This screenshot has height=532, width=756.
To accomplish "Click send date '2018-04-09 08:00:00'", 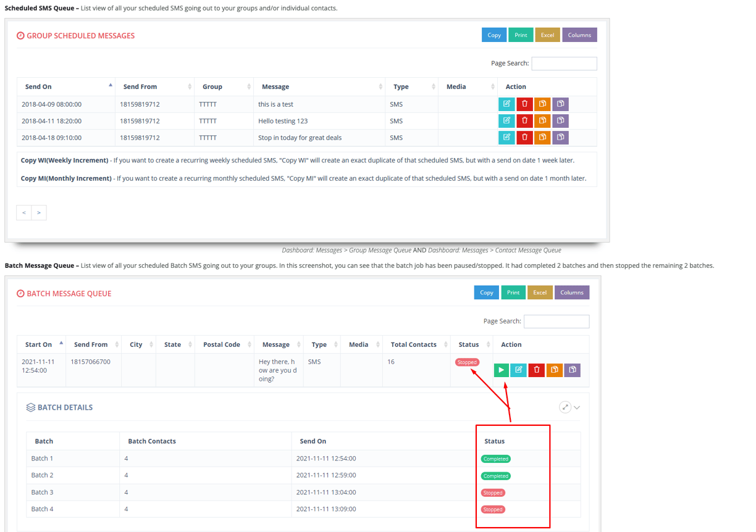I will pyautogui.click(x=51, y=104).
